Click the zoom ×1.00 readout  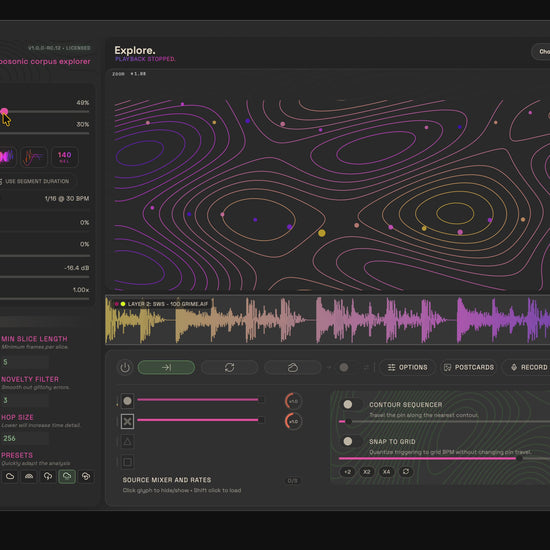(x=129, y=74)
